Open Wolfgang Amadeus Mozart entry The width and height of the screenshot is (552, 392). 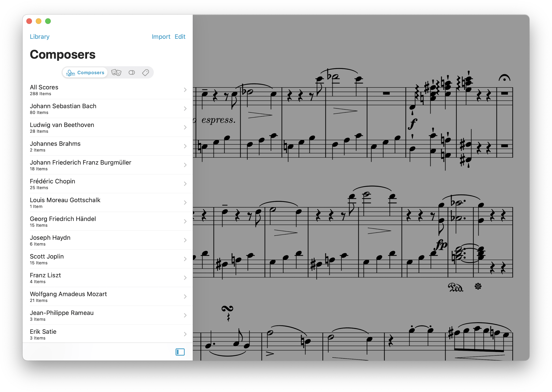pyautogui.click(x=107, y=297)
